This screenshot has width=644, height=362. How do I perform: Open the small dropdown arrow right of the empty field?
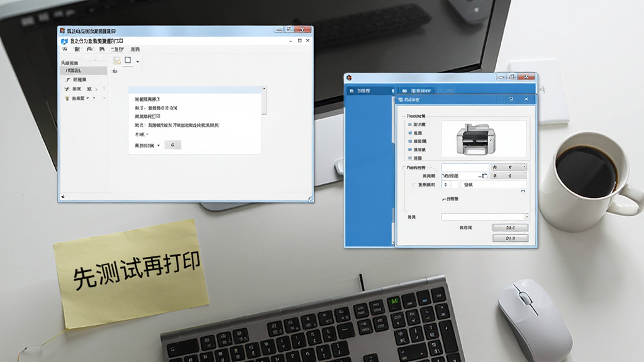[x=524, y=167]
